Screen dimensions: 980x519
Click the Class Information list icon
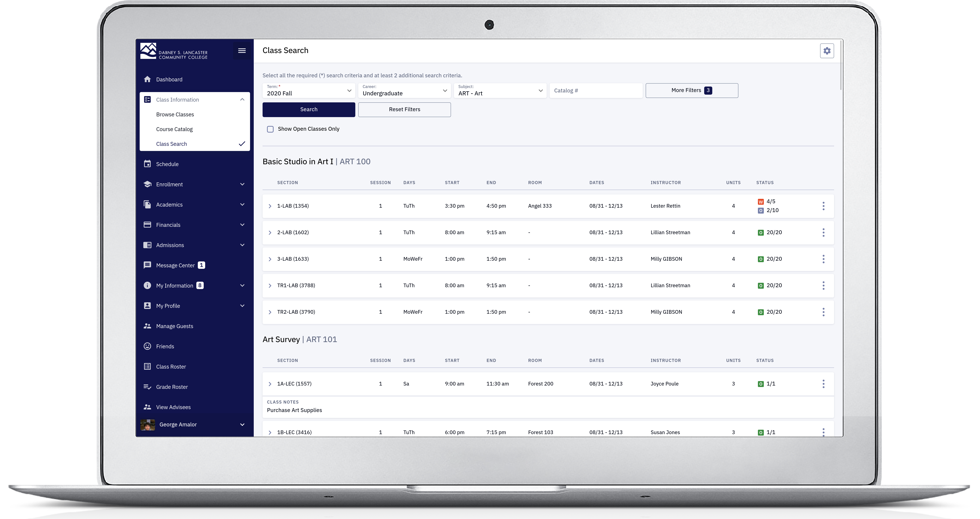coord(147,99)
